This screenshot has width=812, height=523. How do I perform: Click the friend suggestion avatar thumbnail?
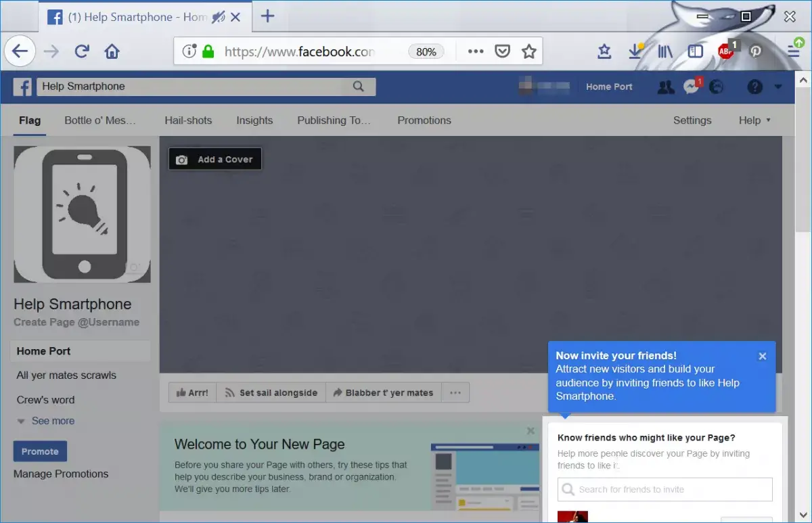572,517
